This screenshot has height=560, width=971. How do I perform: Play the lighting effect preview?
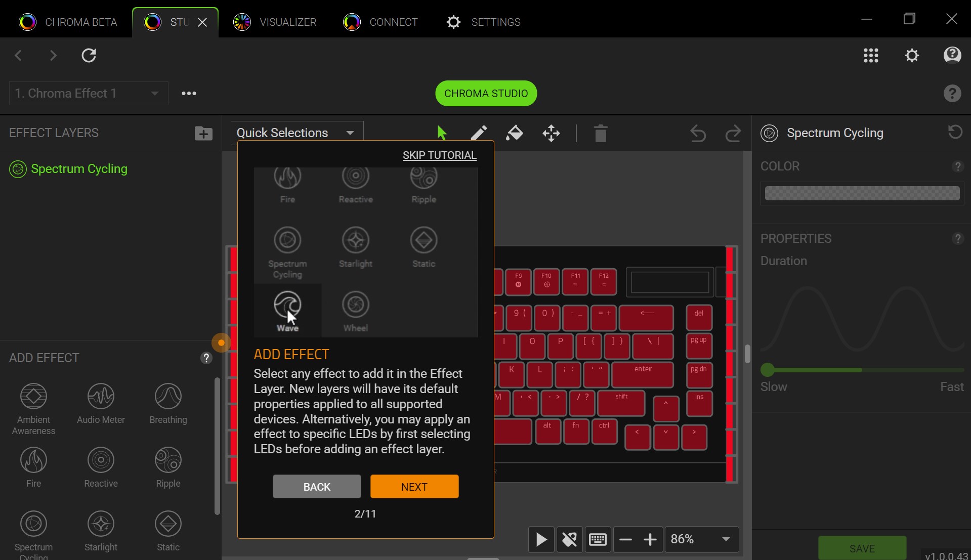[541, 539]
